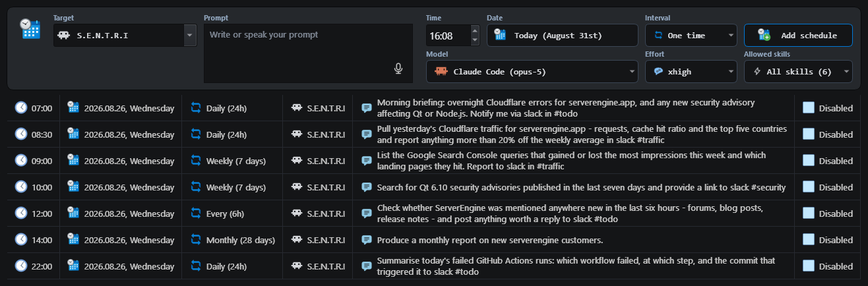Open the Date picker showing Today (August 31st)
The height and width of the screenshot is (286, 868).
562,35
